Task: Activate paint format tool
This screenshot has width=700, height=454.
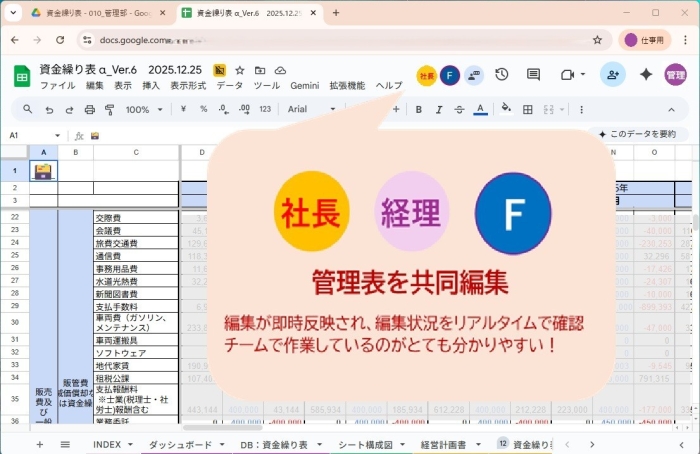Action: pos(109,109)
